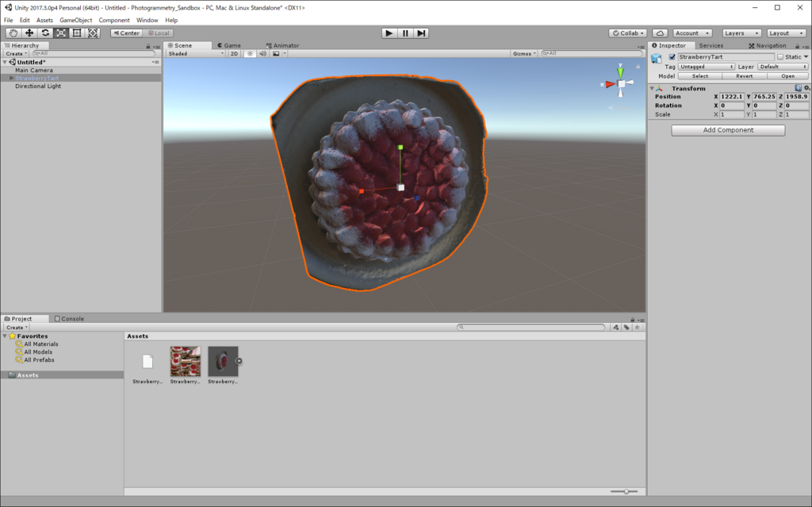Open Shaded draw mode dropdown
This screenshot has height=507, width=812.
[196, 53]
